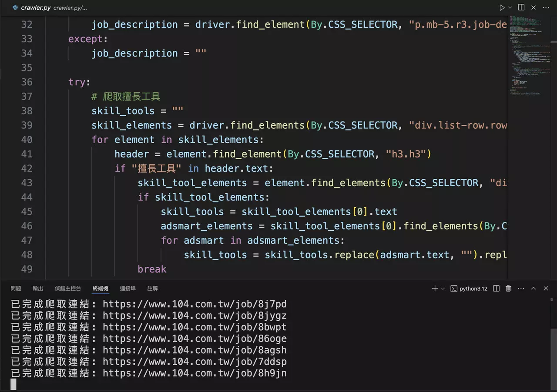Maximize panel size with up chevron
Image resolution: width=557 pixels, height=392 pixels.
pos(534,288)
